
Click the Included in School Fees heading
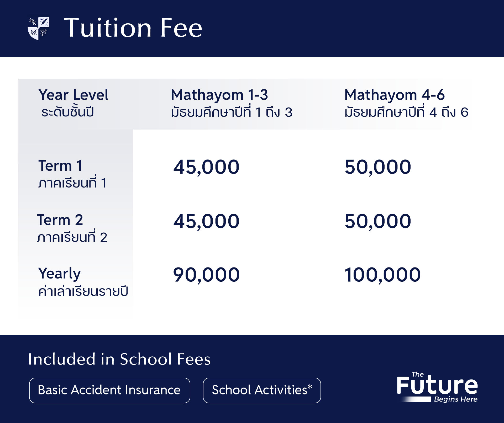click(119, 359)
